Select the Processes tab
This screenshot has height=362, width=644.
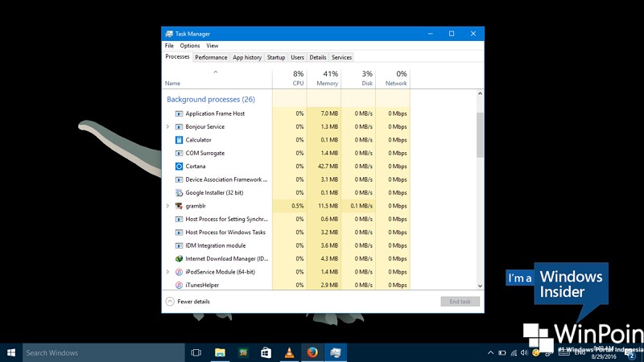pyautogui.click(x=177, y=56)
